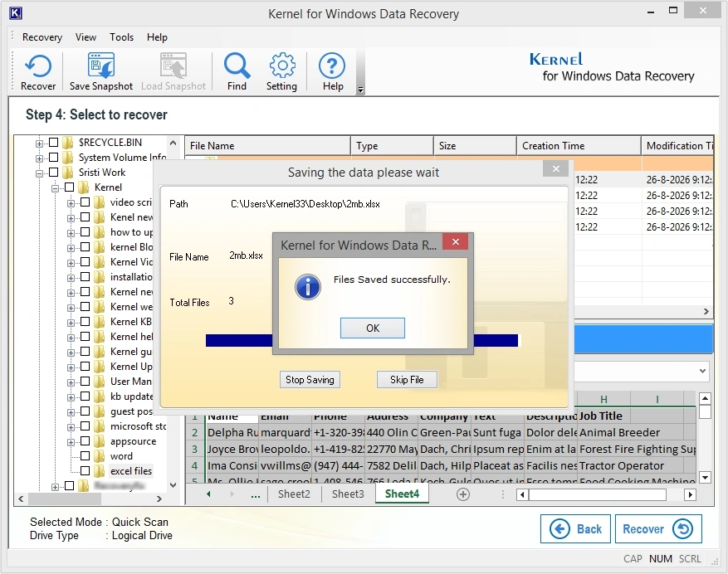Switch to Sheet2 tab
The image size is (728, 574).
(294, 494)
